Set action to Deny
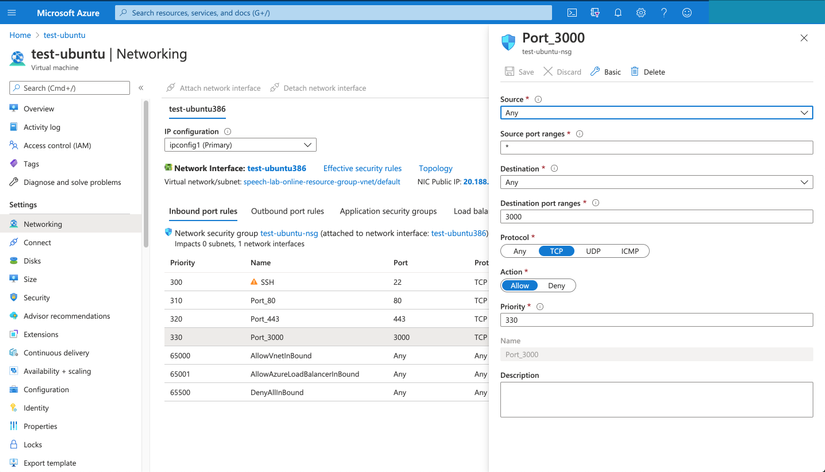825x472 pixels. pos(556,286)
